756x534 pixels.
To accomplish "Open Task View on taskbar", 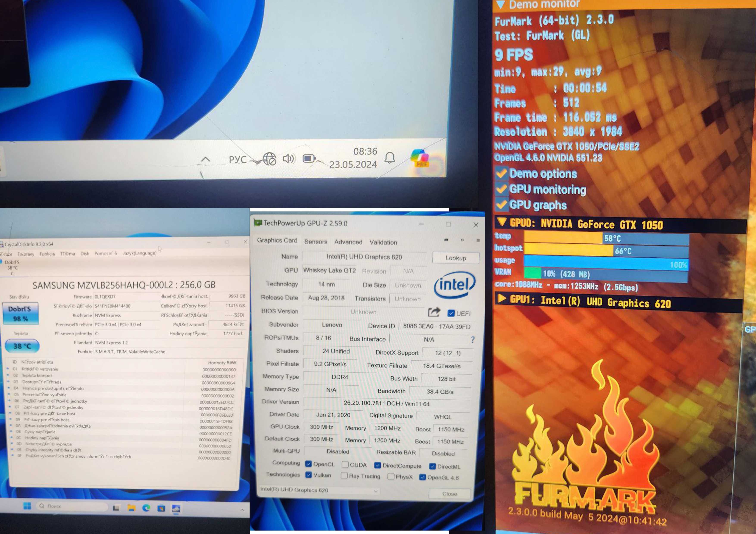I will 116,508.
